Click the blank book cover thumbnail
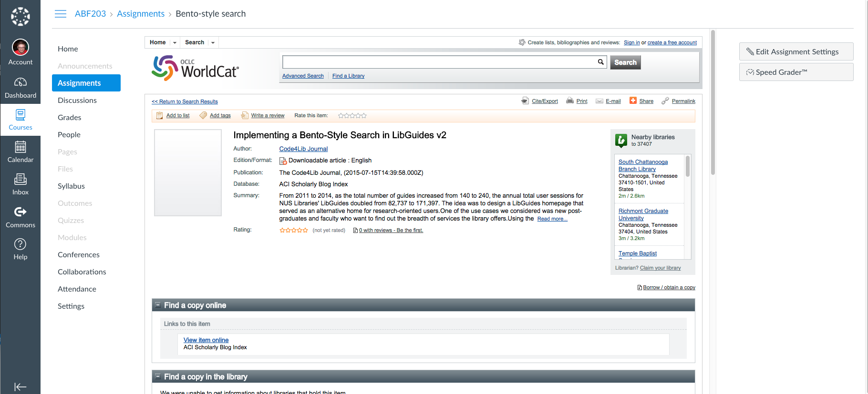This screenshot has height=394, width=868. coord(188,172)
